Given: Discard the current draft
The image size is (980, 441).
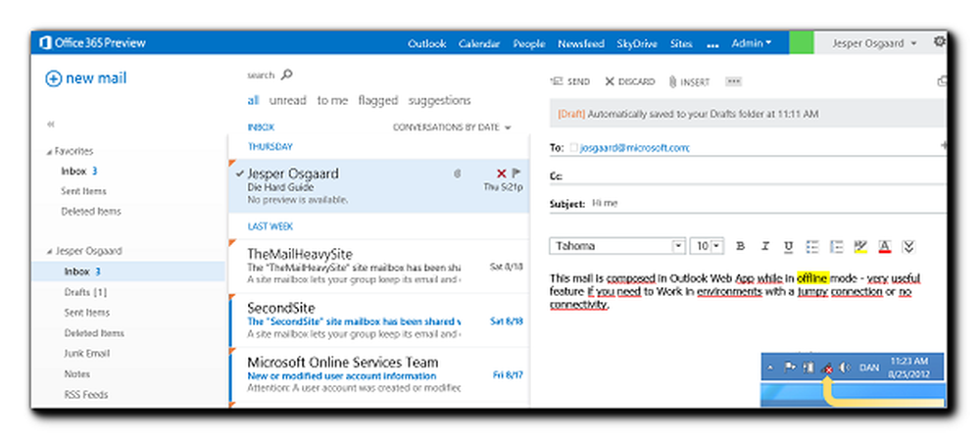Looking at the screenshot, I should (629, 81).
